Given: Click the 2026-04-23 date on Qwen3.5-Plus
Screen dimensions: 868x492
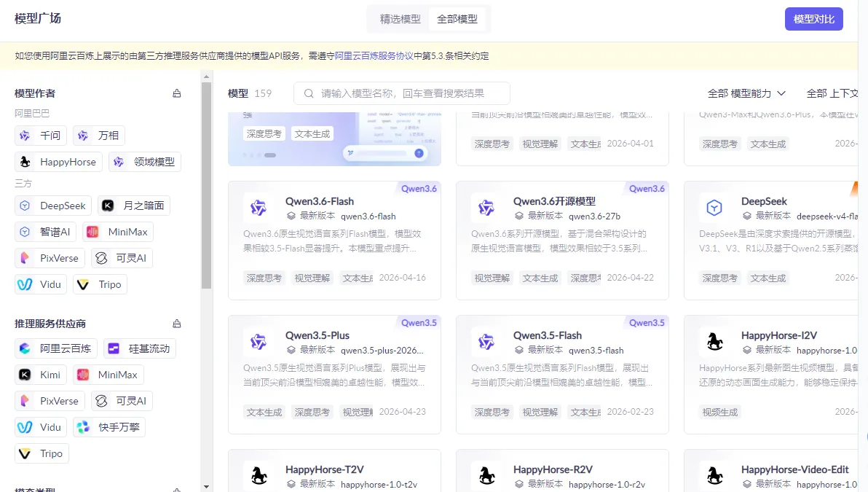Looking at the screenshot, I should [x=403, y=412].
